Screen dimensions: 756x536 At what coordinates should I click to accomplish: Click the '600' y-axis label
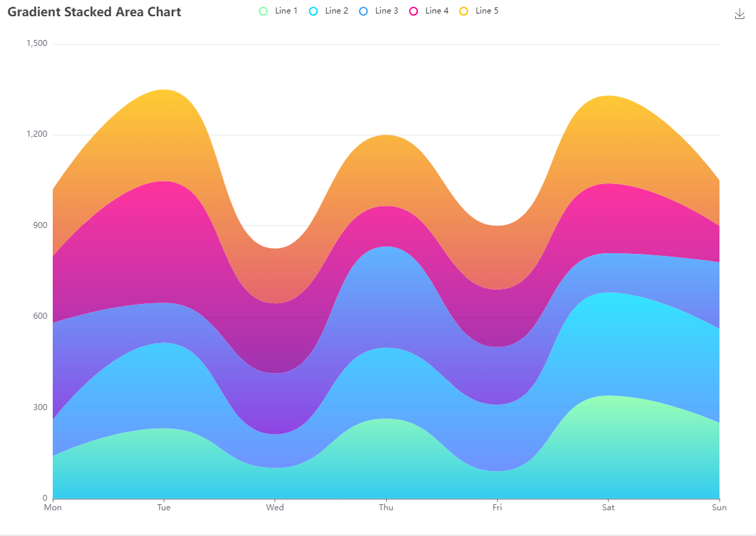(40, 316)
